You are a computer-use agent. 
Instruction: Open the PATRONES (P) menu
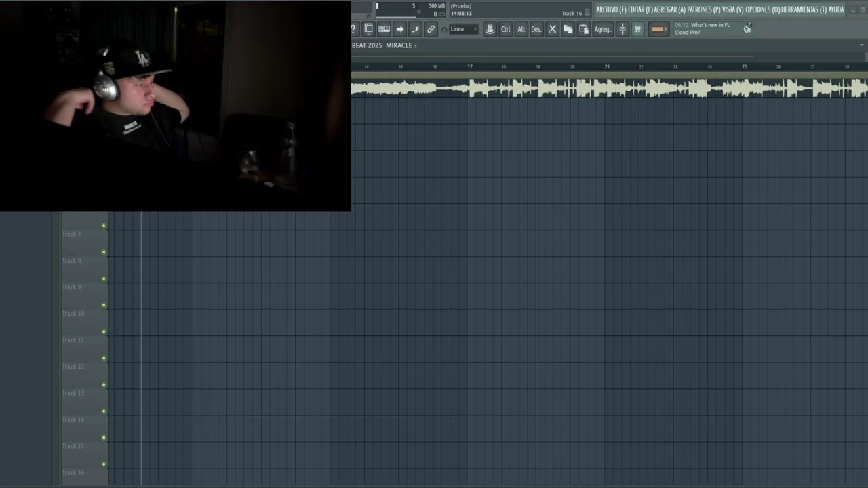[x=703, y=9]
